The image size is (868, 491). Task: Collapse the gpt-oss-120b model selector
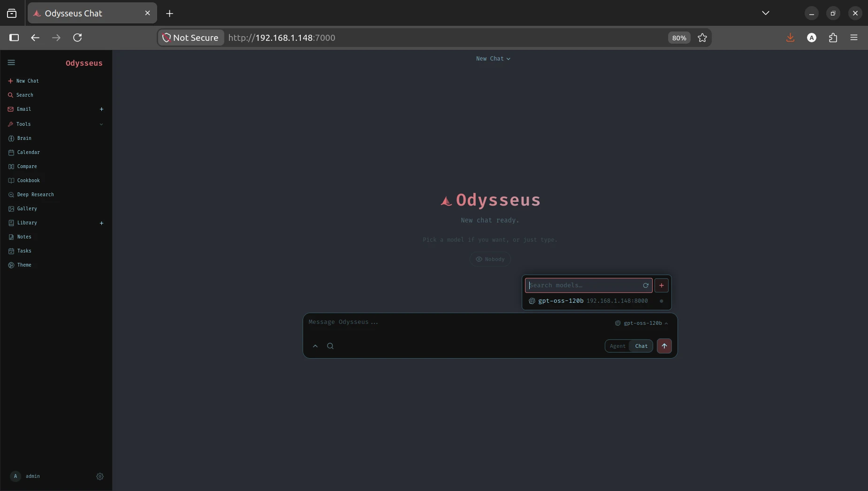641,323
